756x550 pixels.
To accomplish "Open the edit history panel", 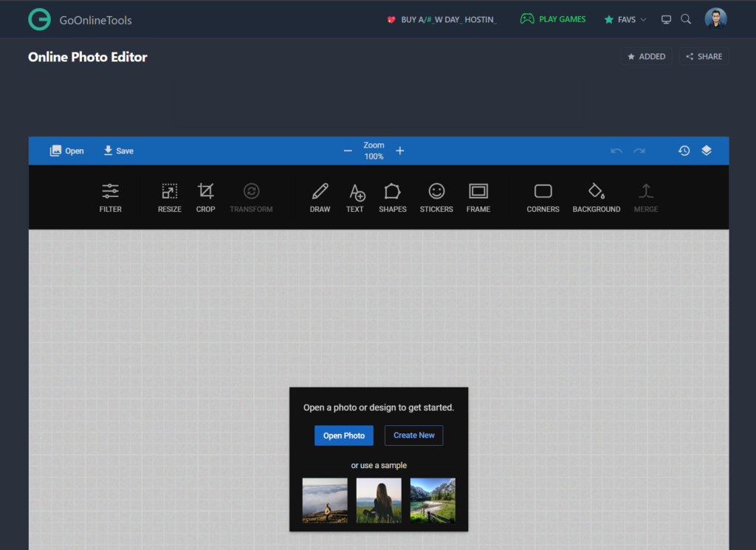I will coord(684,150).
